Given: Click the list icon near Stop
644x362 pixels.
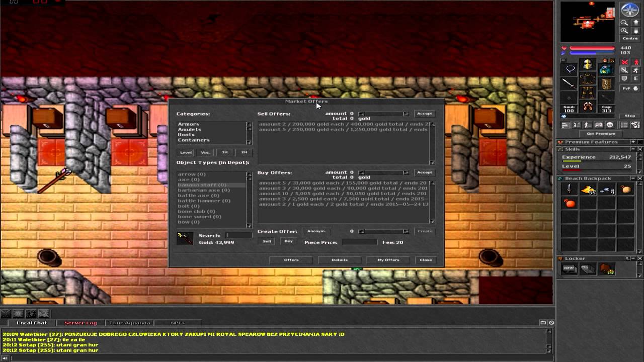Looking at the screenshot, I should click(624, 125).
